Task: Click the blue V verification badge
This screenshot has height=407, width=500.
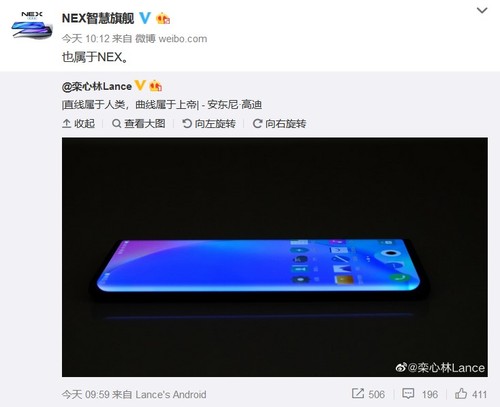Action: tap(145, 18)
